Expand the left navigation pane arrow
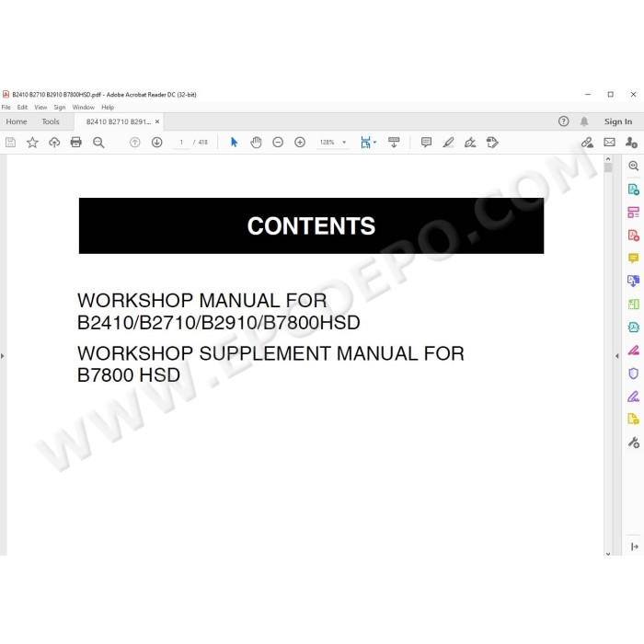 point(3,356)
